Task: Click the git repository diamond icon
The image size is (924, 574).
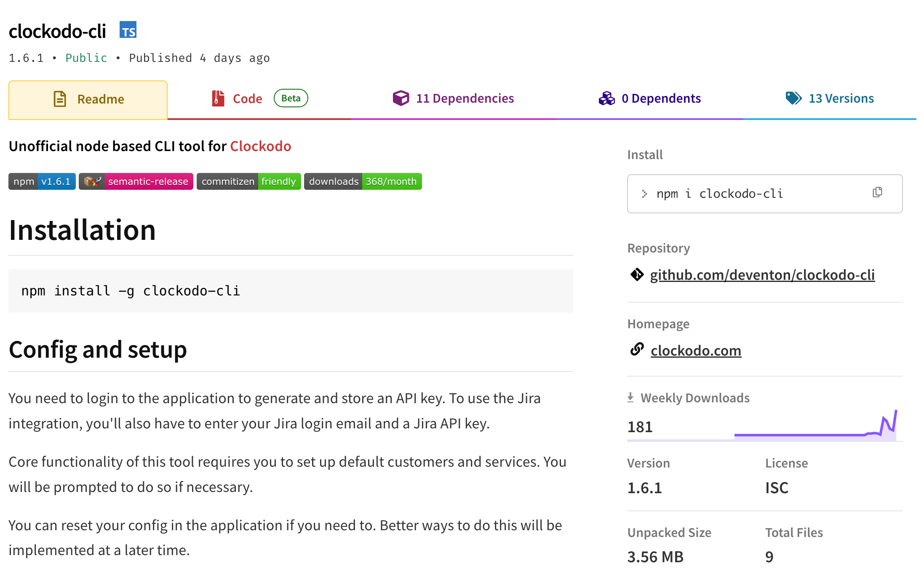Action: pyautogui.click(x=637, y=274)
